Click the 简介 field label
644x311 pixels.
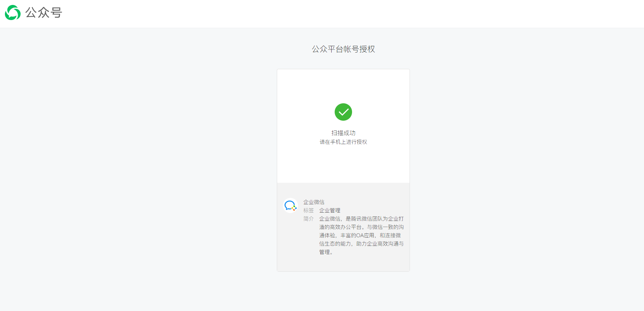[x=309, y=219]
